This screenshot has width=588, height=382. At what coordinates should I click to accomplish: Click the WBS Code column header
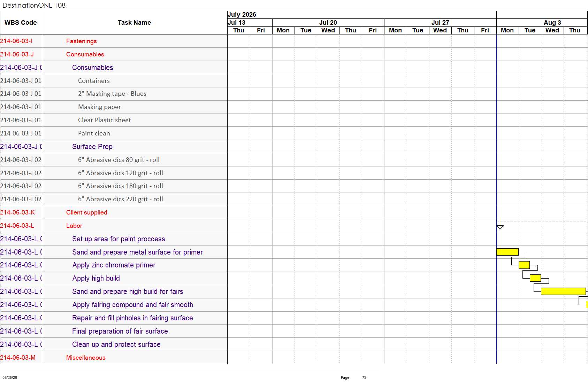pos(21,23)
